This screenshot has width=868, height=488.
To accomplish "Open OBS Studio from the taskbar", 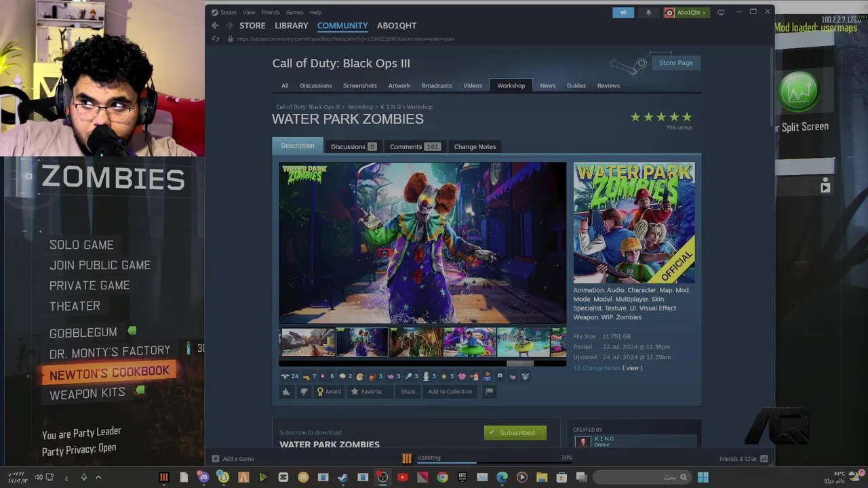I will [382, 477].
